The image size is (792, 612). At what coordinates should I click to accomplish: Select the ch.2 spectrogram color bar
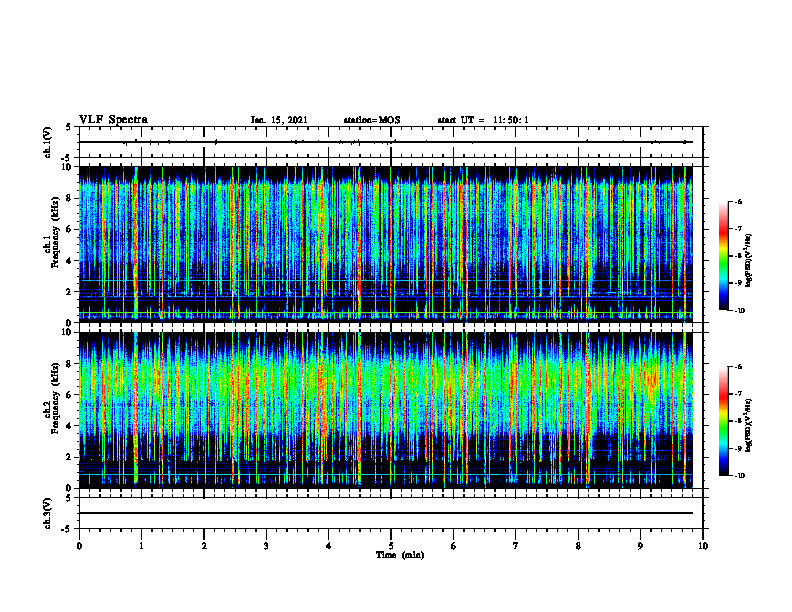click(x=723, y=421)
